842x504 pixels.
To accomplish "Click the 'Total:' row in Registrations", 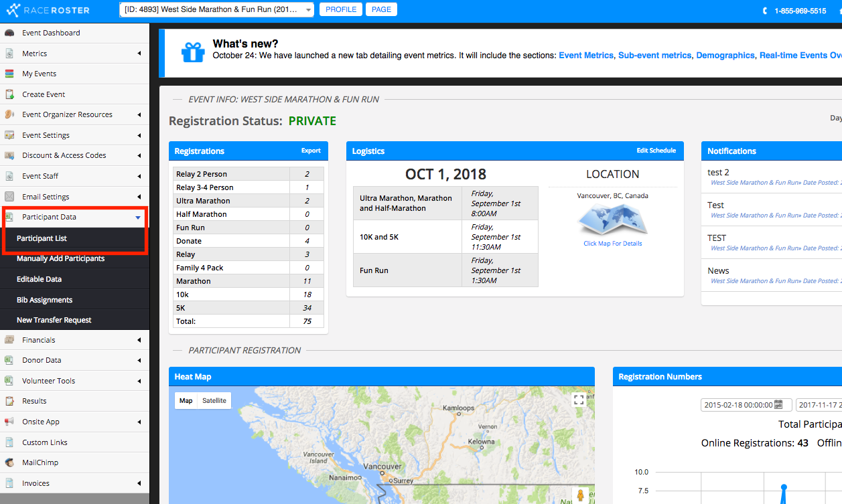I will pos(249,321).
